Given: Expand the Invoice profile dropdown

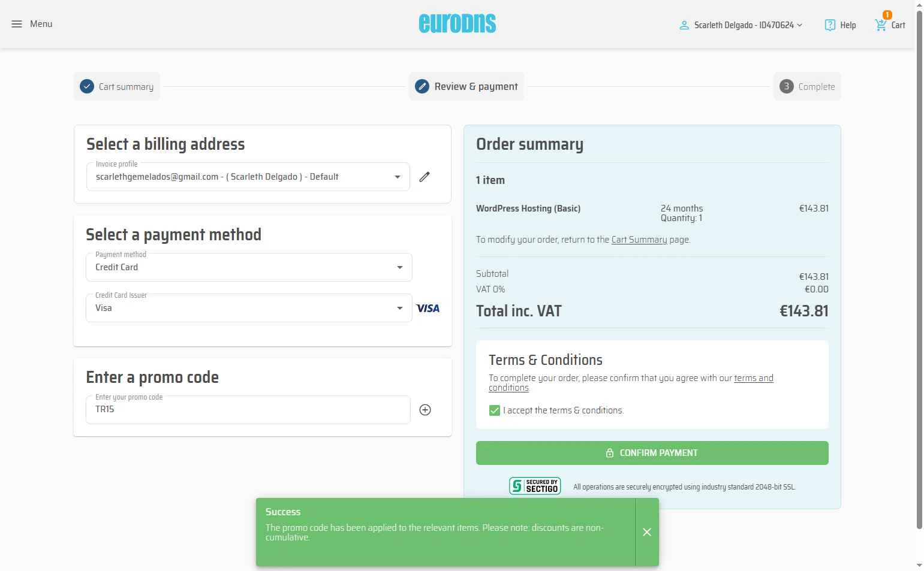Looking at the screenshot, I should click(x=248, y=177).
